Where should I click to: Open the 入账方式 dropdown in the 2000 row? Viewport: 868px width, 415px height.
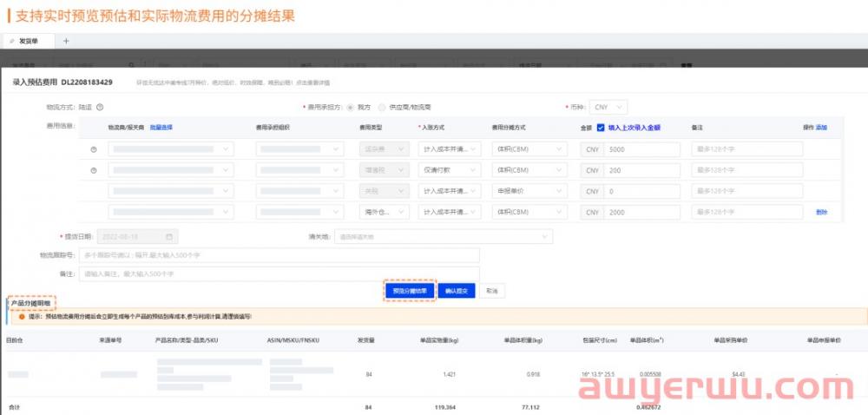tap(450, 212)
